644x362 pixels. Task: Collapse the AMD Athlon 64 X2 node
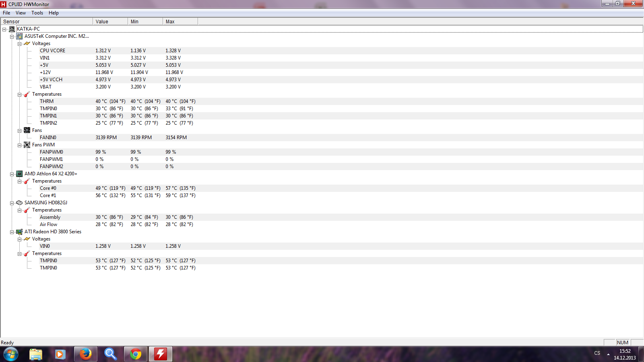click(12, 174)
